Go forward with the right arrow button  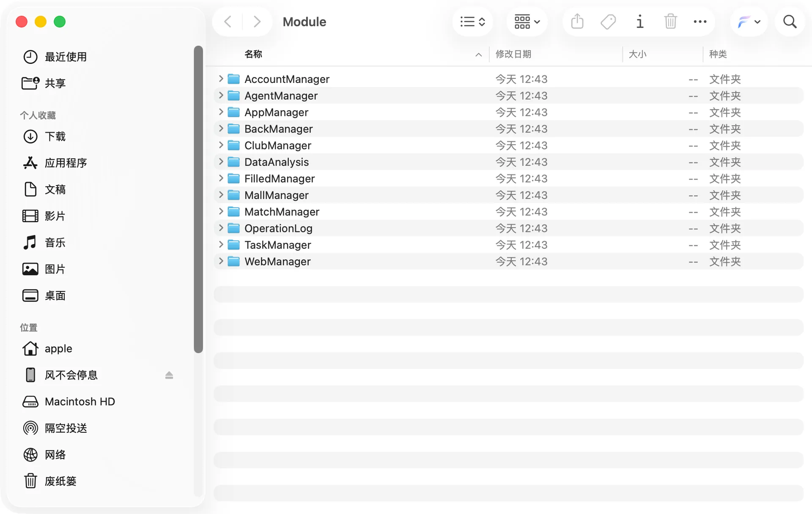[257, 22]
